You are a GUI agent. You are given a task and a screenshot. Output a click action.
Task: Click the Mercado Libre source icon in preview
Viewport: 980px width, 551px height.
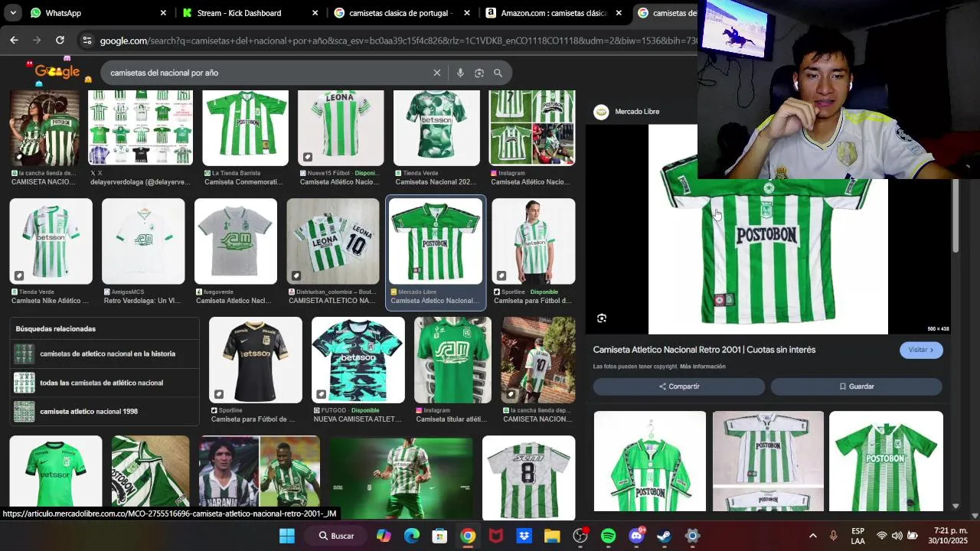[601, 112]
